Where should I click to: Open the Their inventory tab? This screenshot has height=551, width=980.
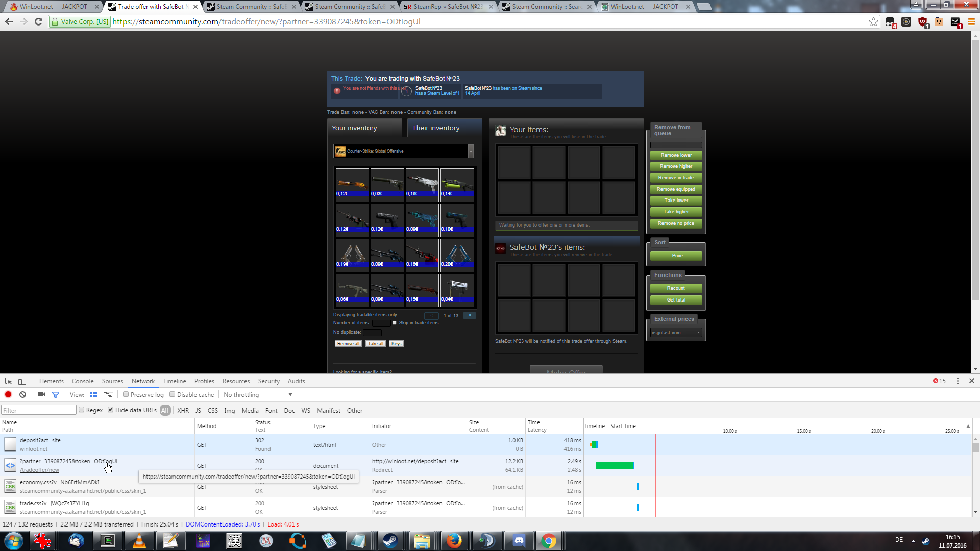click(x=436, y=128)
